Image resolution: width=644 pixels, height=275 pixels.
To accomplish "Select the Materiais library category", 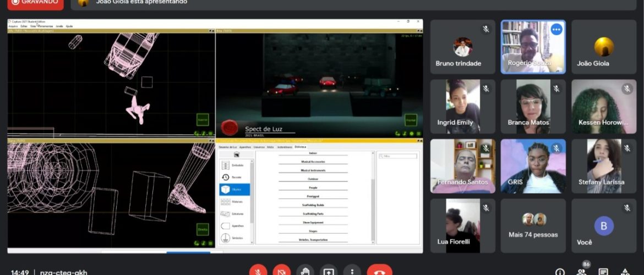I will (234, 202).
